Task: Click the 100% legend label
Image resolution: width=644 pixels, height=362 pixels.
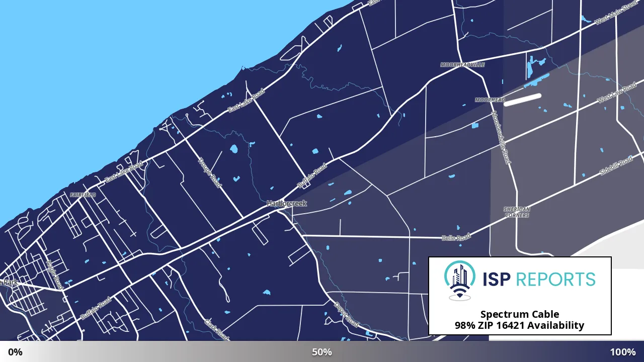Action: 623,352
